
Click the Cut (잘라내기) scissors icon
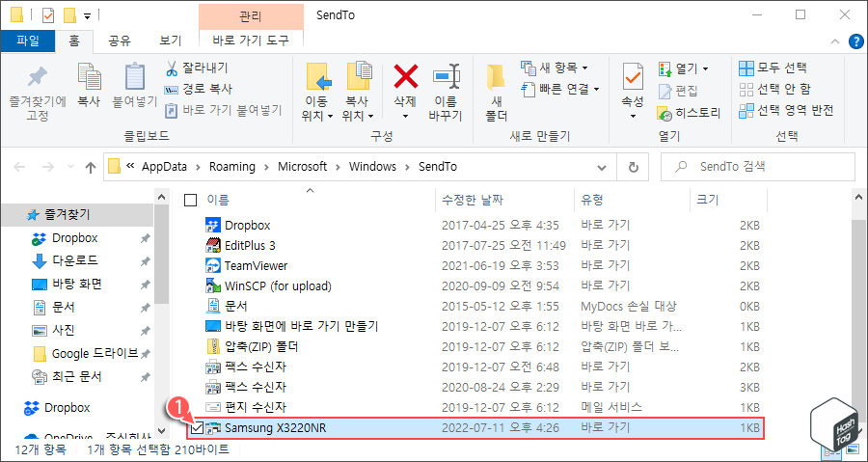(x=171, y=68)
